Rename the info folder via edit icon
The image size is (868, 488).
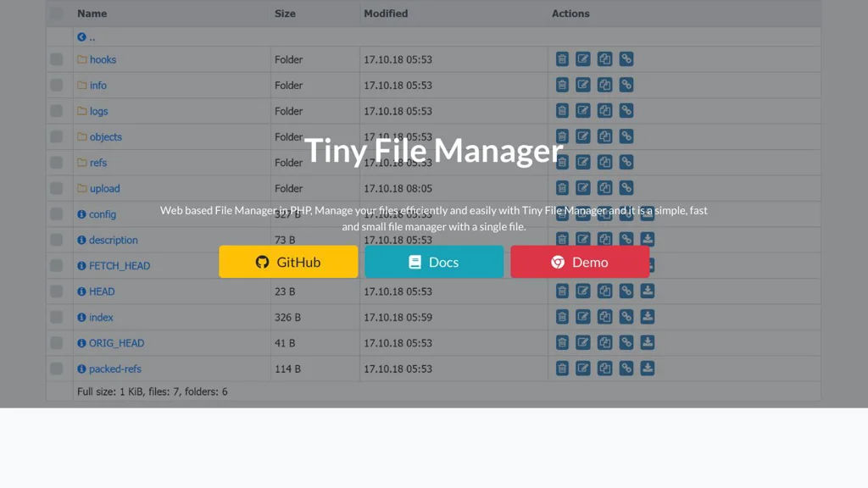click(x=583, y=86)
